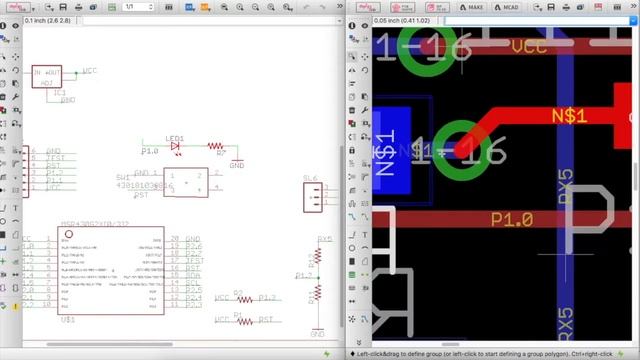The image size is (640, 360).
Task: Click Print in the board top toolbar
Action: click(x=566, y=7)
